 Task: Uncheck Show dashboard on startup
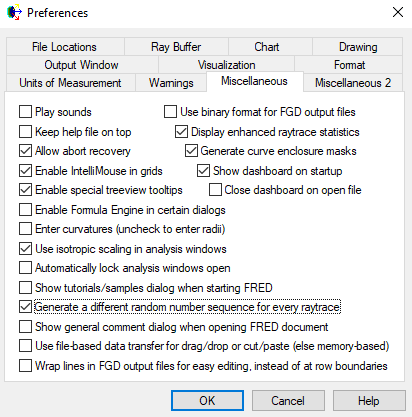[203, 171]
